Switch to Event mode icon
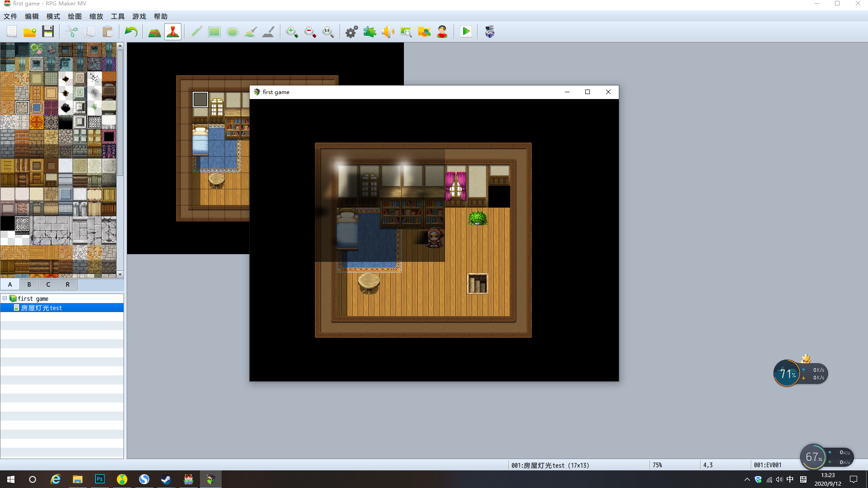868x488 pixels. coord(173,32)
